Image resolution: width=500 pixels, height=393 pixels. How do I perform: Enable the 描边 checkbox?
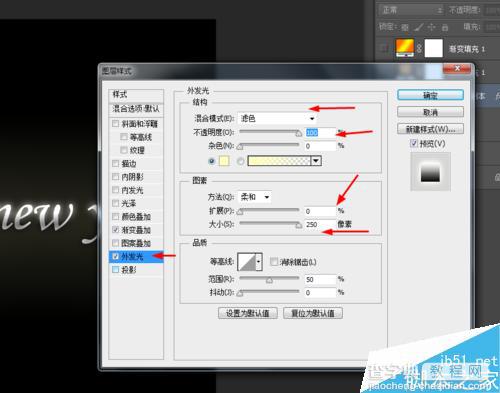[x=115, y=163]
